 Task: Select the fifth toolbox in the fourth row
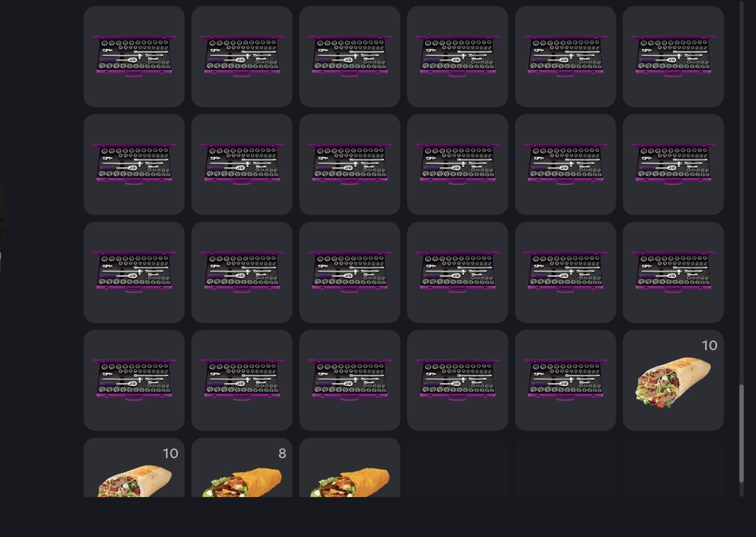tap(565, 380)
